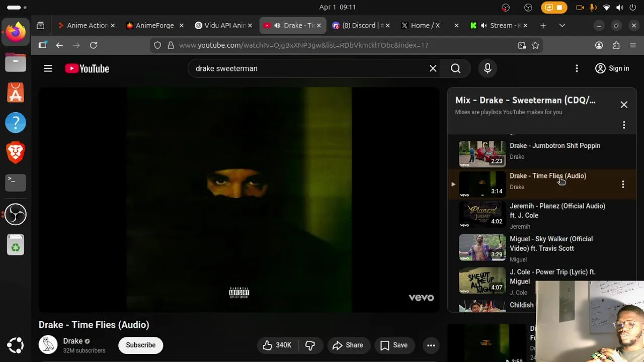Image resolution: width=644 pixels, height=362 pixels.
Task: Dislike the video
Action: pyautogui.click(x=310, y=345)
